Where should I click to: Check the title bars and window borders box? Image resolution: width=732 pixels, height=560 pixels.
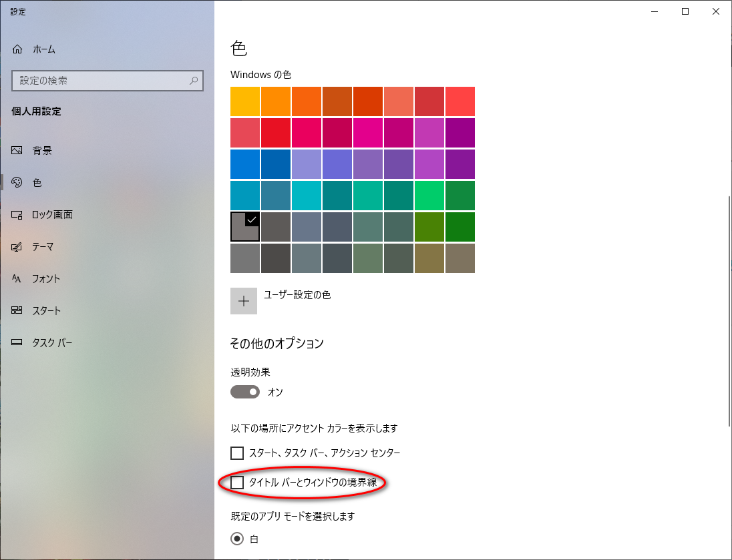coord(237,483)
